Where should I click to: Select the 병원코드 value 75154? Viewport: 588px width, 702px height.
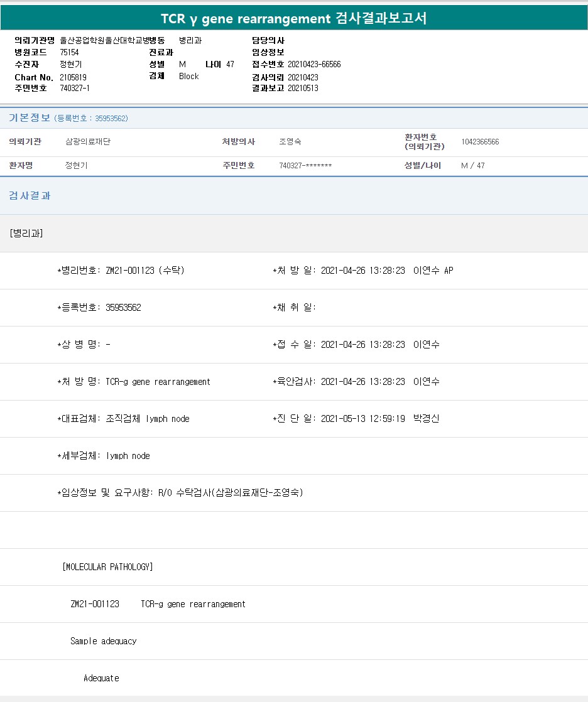(x=69, y=53)
